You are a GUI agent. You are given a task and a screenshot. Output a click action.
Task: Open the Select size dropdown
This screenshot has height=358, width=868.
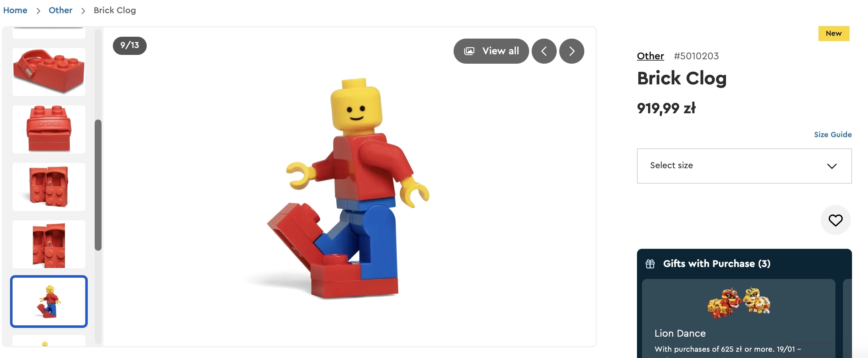click(x=744, y=166)
